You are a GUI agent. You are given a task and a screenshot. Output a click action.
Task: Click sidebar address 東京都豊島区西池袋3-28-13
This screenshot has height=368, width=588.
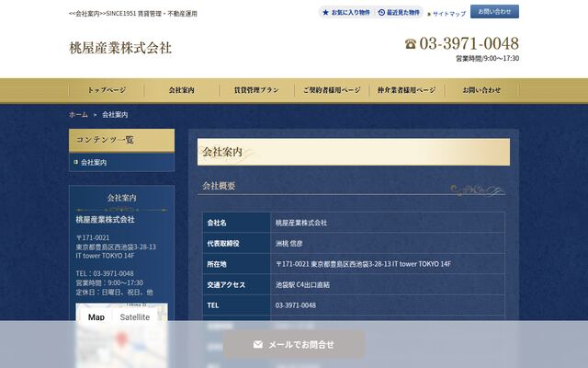click(116, 247)
